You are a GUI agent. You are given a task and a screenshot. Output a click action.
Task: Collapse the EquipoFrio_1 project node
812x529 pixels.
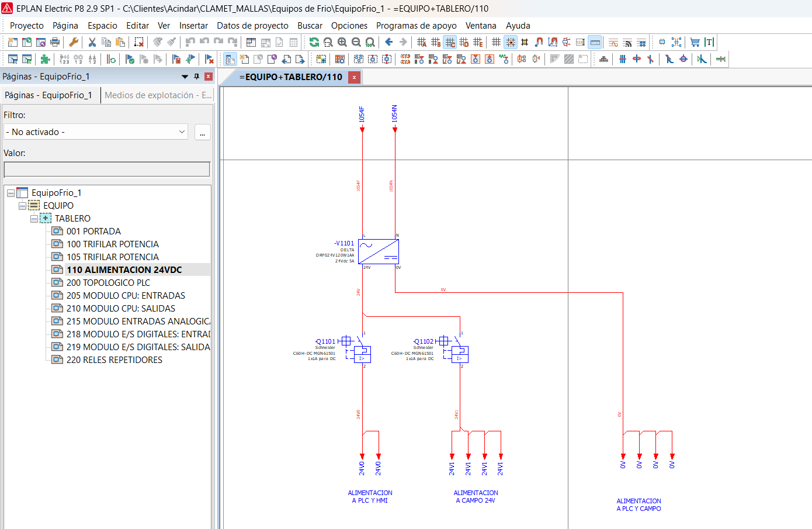point(11,193)
